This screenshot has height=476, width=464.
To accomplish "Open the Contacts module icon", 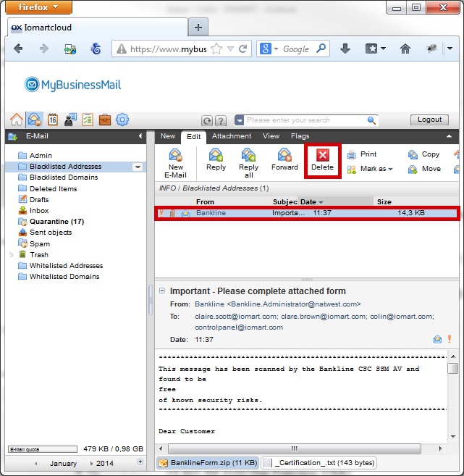I will [x=70, y=120].
